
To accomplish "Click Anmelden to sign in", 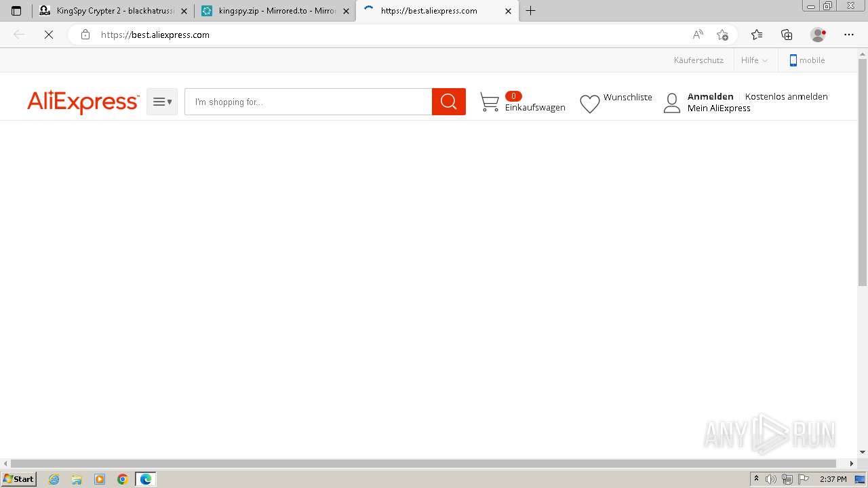I will pyautogui.click(x=710, y=97).
